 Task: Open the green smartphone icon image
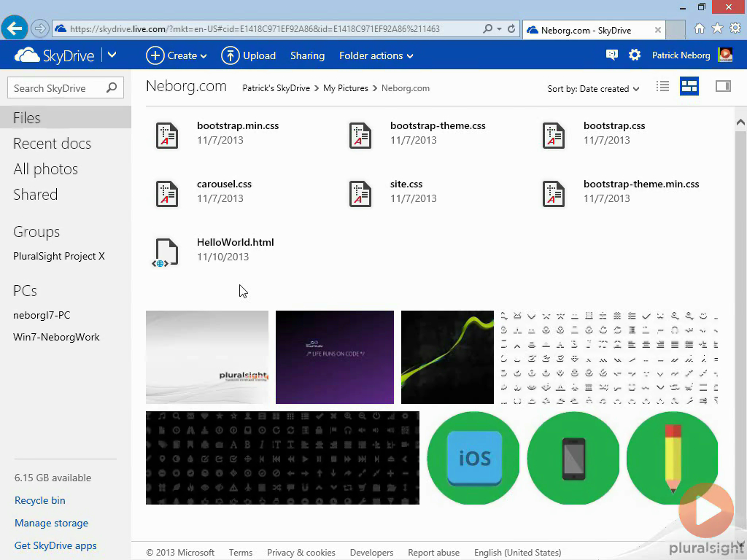[x=573, y=458]
